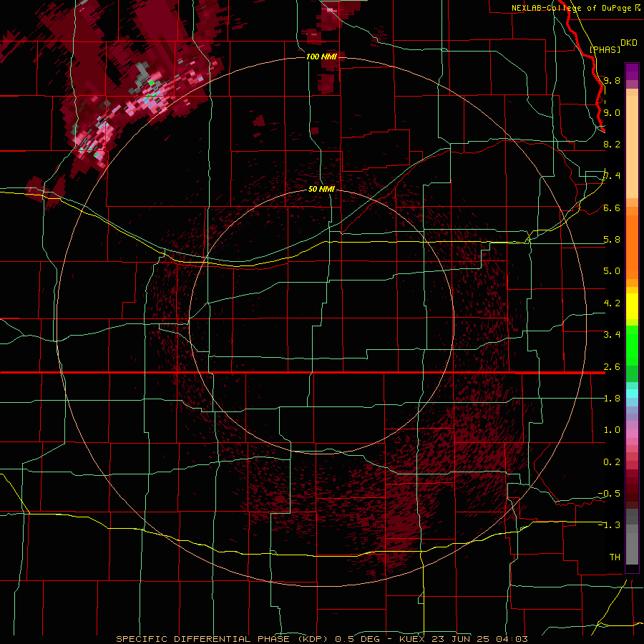The width and height of the screenshot is (644, 644).
Task: Pick the yellow segment of the color bar
Action: (x=632, y=306)
